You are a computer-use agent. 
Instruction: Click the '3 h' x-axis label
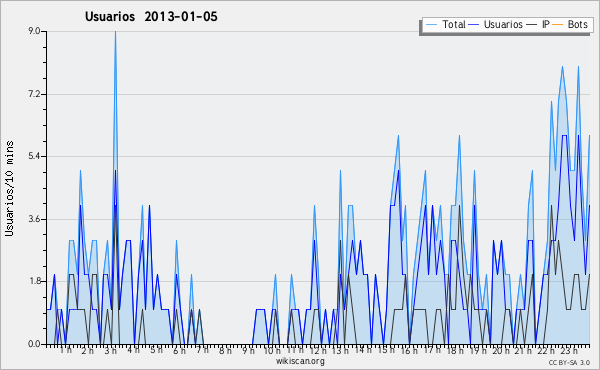111,350
